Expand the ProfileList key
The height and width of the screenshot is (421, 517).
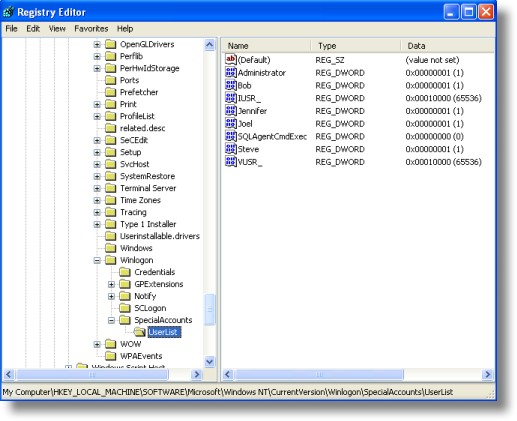point(97,116)
